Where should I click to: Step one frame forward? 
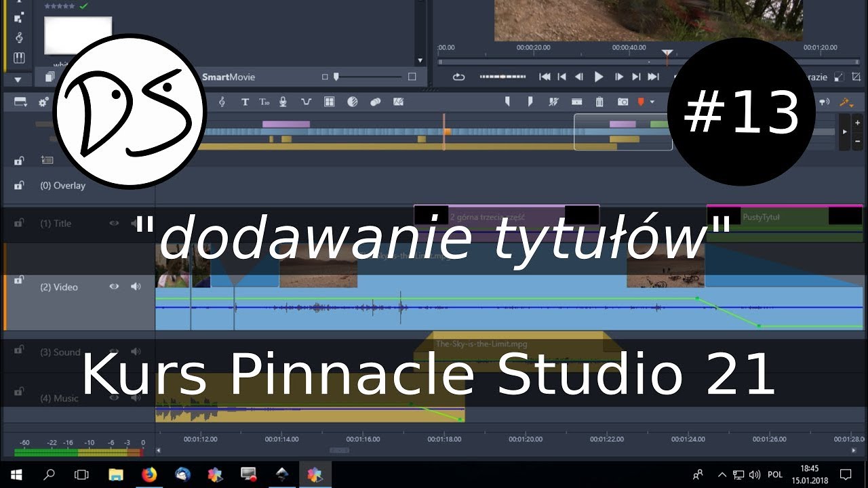[618, 77]
